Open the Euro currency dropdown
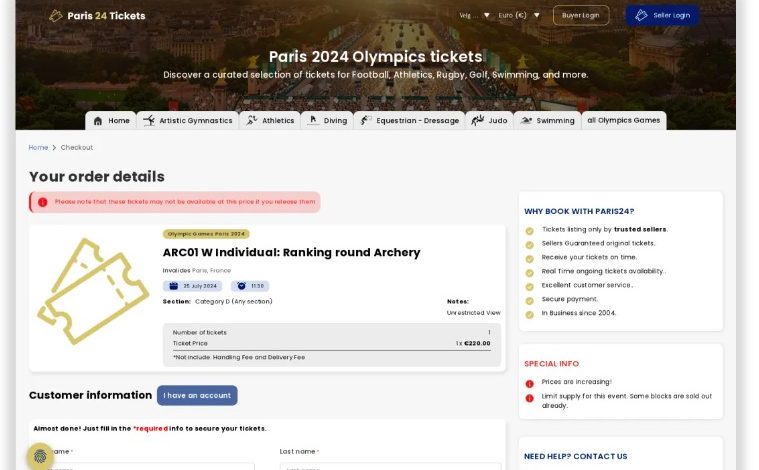 click(519, 15)
